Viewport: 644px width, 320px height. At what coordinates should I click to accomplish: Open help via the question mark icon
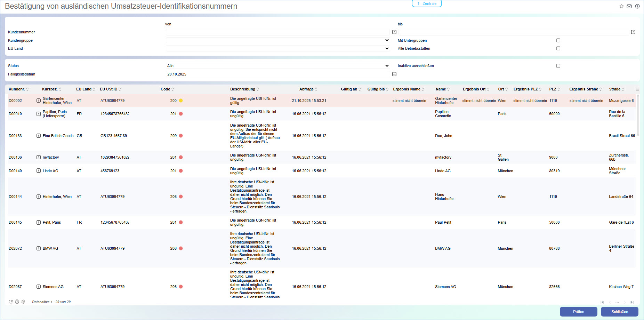coord(637,6)
